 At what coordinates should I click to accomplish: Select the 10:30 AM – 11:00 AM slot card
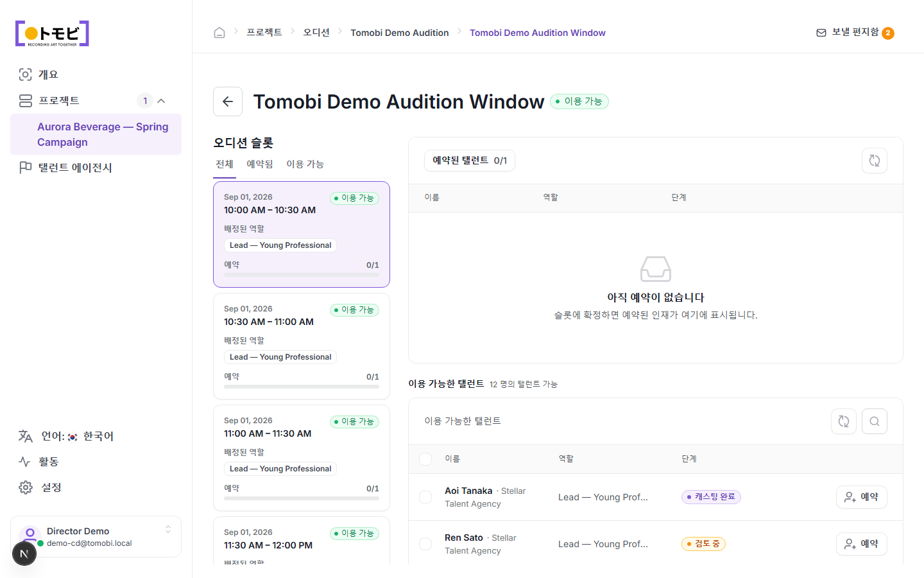pos(302,346)
